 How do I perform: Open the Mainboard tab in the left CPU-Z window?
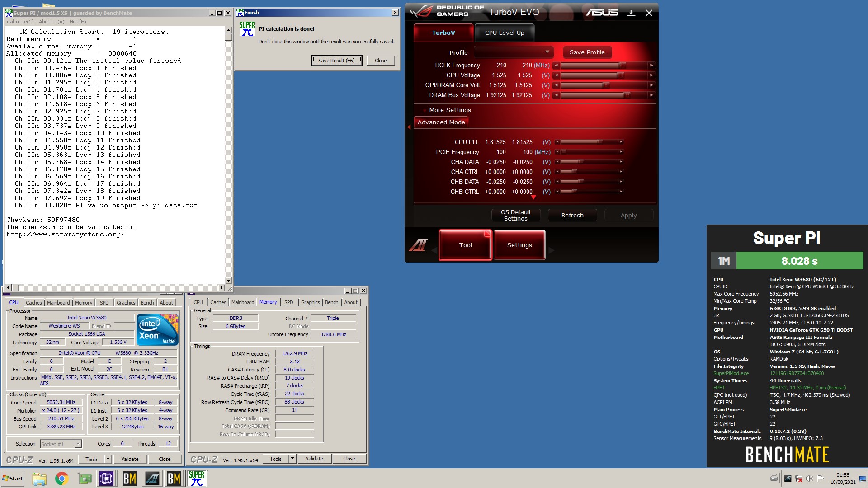[58, 303]
